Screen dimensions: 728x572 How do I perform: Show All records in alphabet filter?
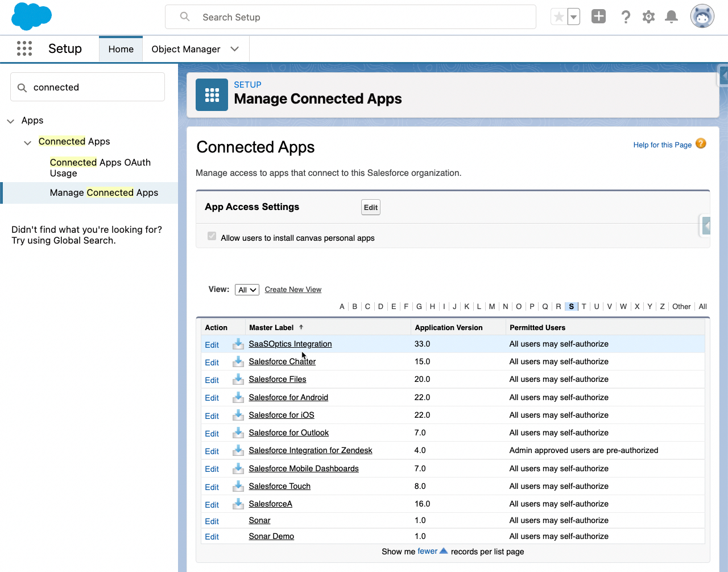point(702,306)
